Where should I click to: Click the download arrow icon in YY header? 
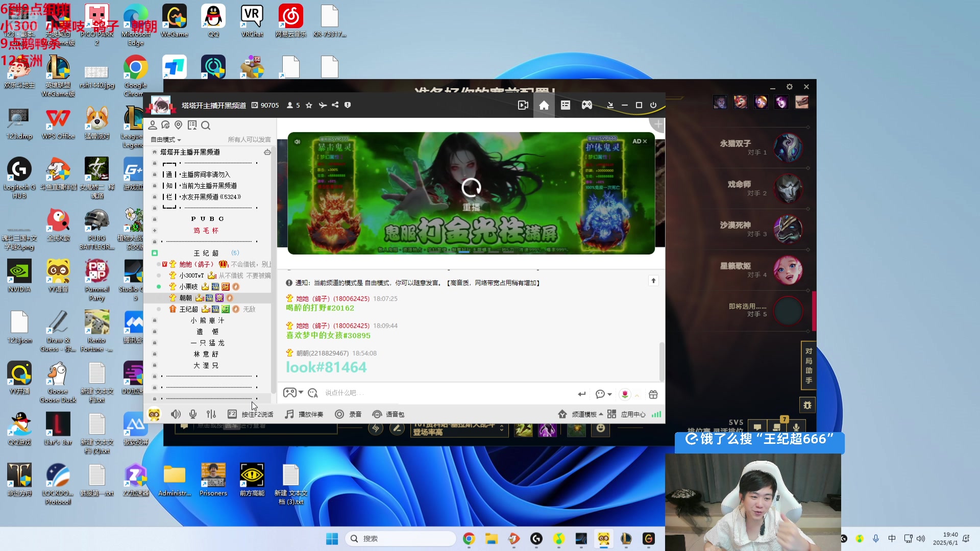pos(610,105)
